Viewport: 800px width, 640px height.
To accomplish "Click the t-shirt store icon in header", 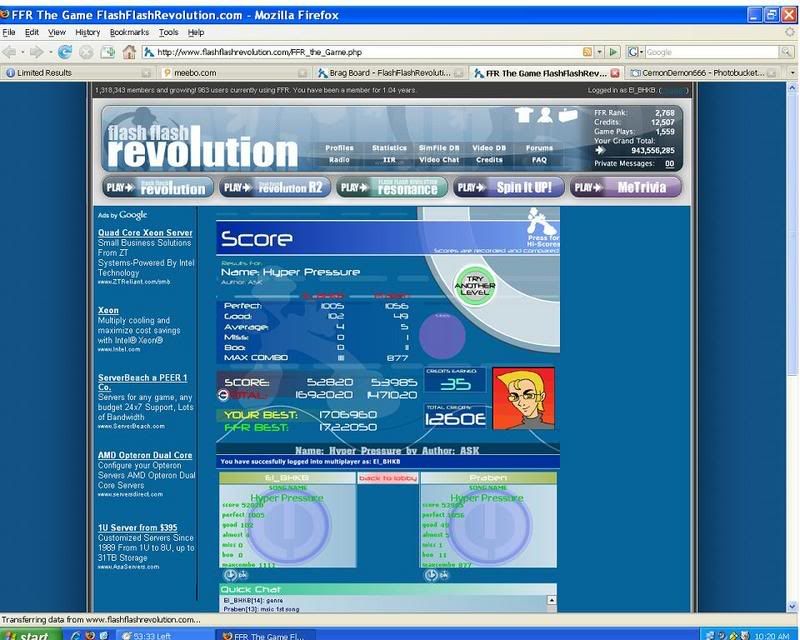I will 523,115.
